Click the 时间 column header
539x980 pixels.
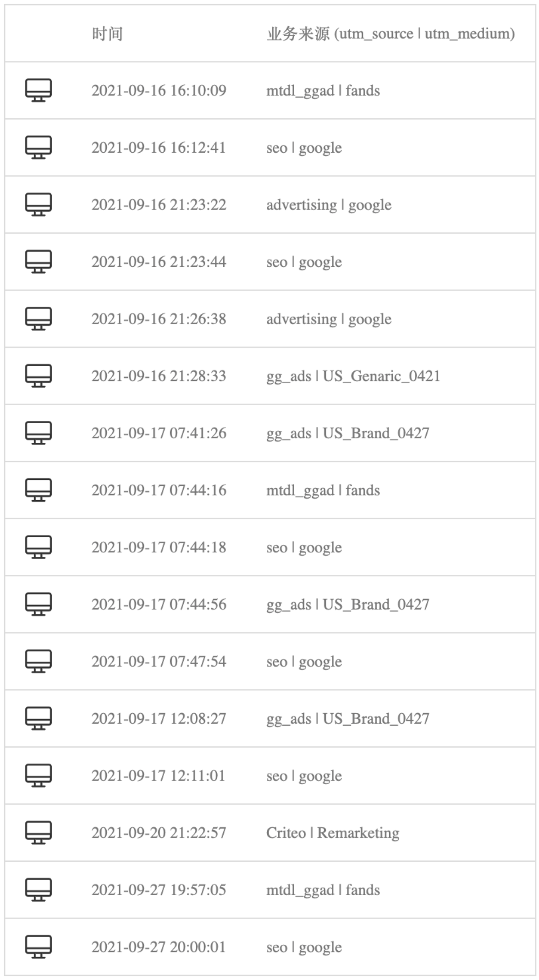(x=107, y=34)
